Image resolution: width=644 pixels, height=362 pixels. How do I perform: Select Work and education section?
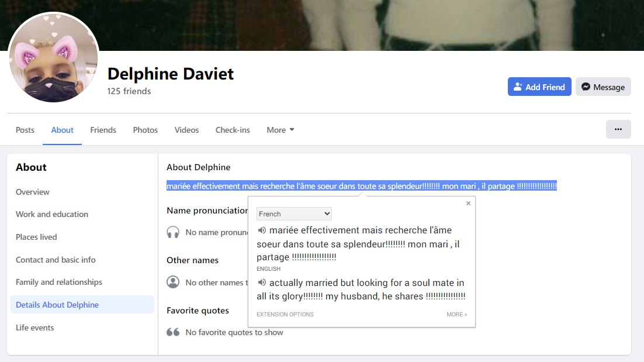pos(52,214)
